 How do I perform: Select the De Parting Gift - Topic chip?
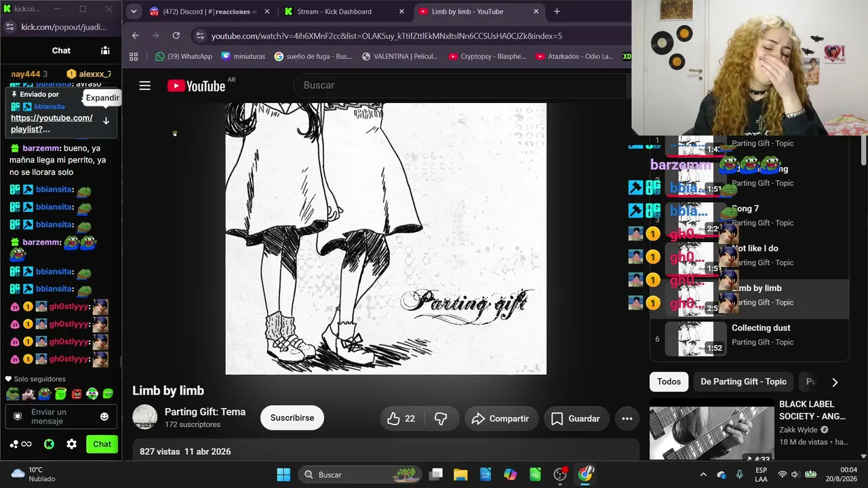[x=743, y=382]
